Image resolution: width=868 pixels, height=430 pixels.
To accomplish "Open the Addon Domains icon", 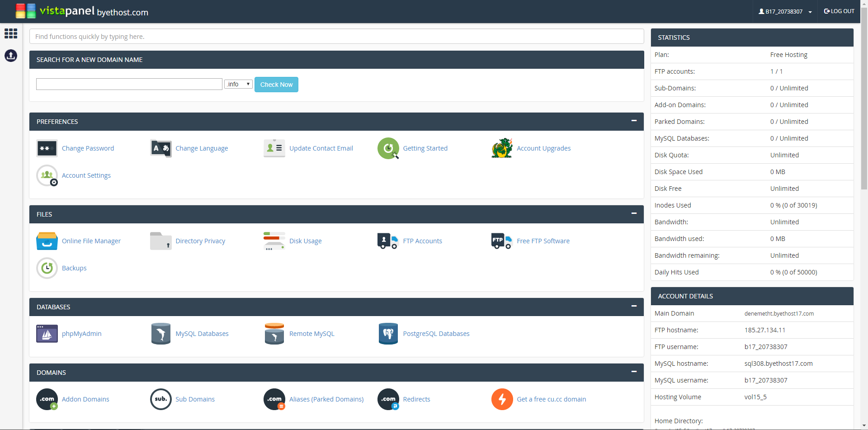I will 47,399.
